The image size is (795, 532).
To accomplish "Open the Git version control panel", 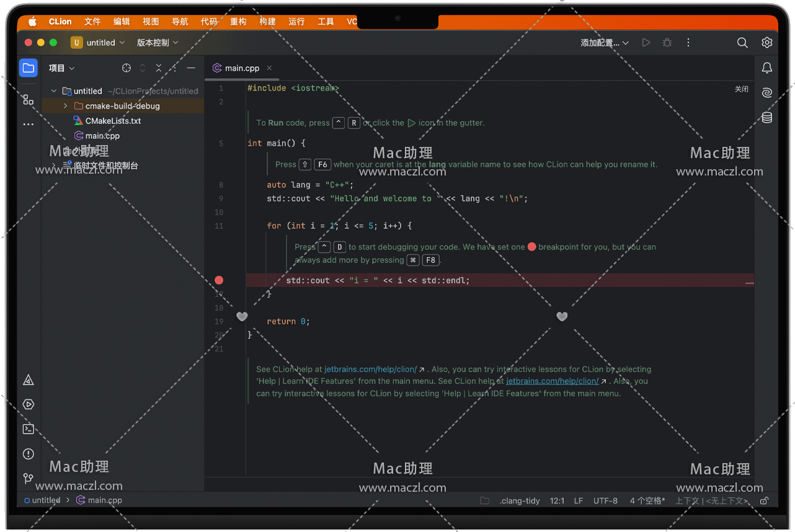I will pos(29,479).
